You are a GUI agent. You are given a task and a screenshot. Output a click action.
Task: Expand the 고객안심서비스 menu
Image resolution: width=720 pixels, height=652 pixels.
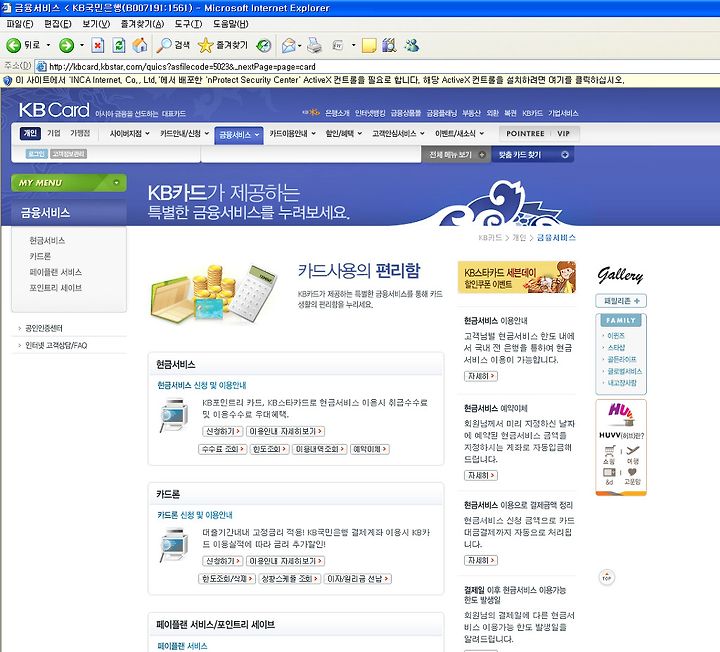(398, 134)
